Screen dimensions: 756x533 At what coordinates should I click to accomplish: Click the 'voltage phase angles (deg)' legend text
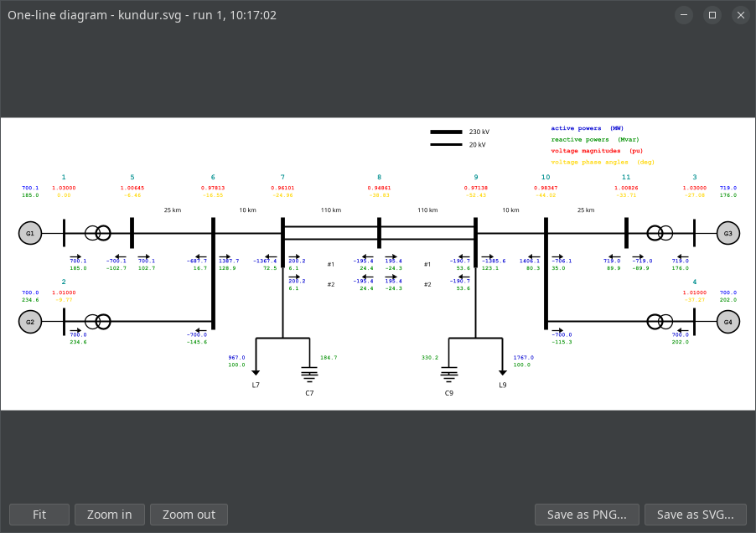(x=603, y=163)
